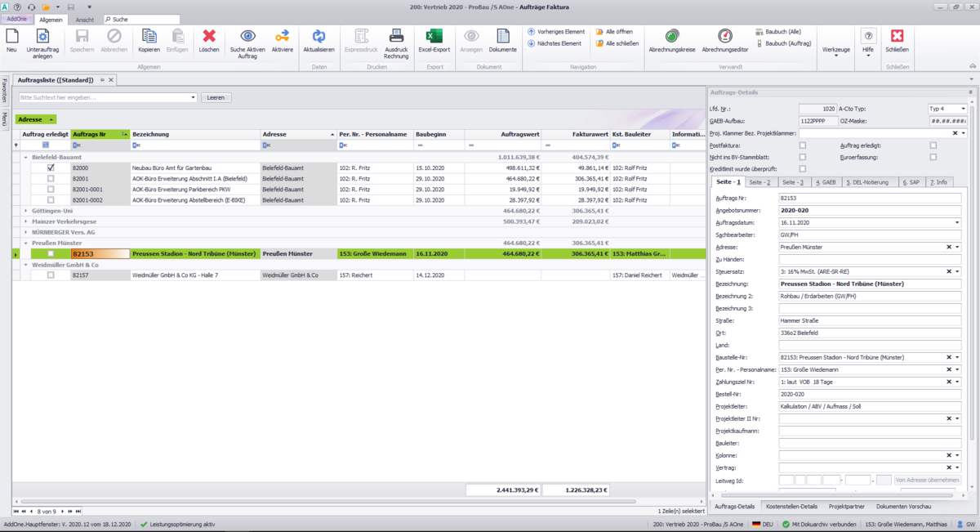Click the Ausdruck Rechnung printer icon
The width and height of the screenshot is (980, 532).
click(396, 36)
